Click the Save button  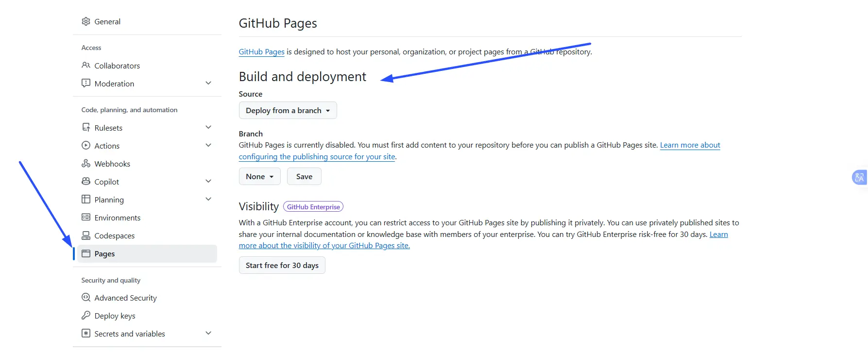[304, 176]
